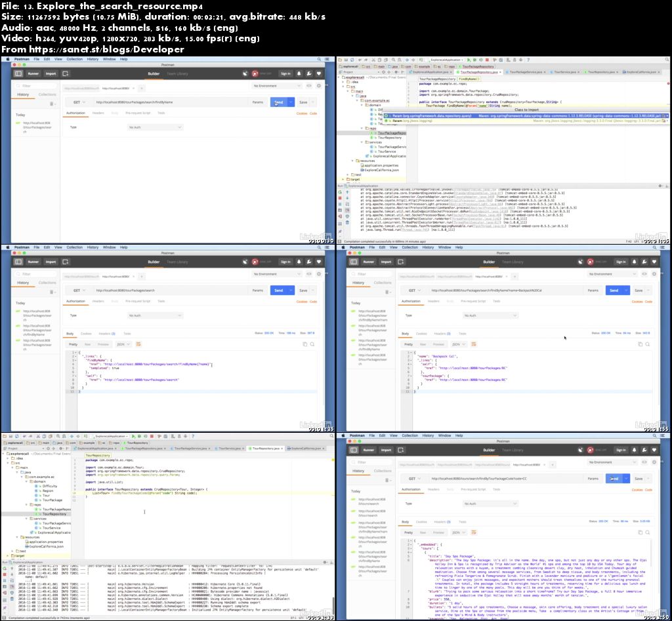Select Difficulty class in bottom-left IntelliJ tree

pyautogui.click(x=49, y=486)
